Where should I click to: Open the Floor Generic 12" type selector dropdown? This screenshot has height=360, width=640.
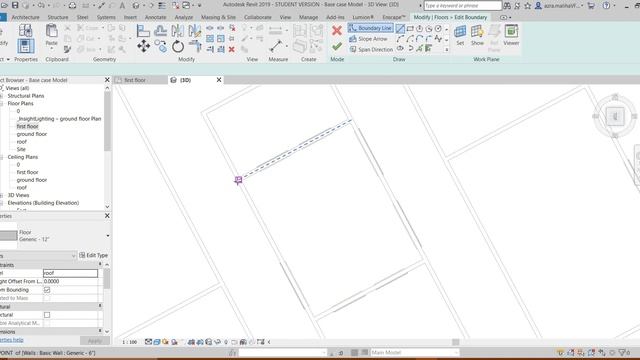[108, 236]
